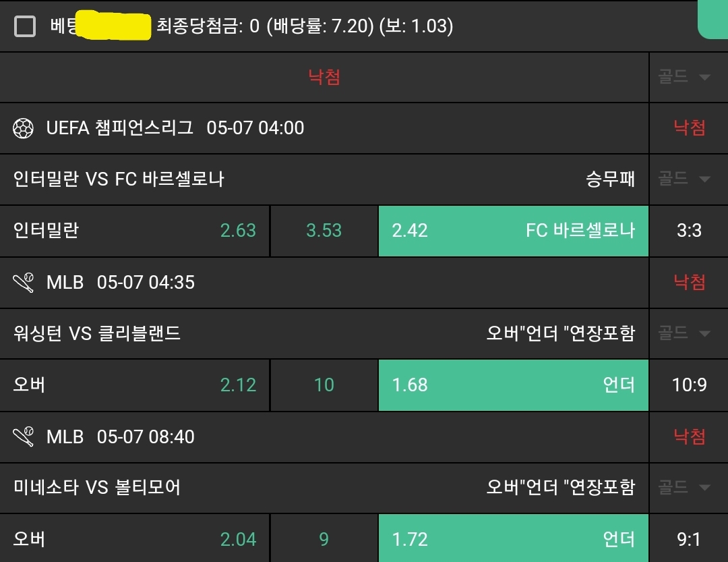Click the 인터밀란 VS FC 바르셀로나 match title
The width and height of the screenshot is (728, 562).
tap(119, 179)
